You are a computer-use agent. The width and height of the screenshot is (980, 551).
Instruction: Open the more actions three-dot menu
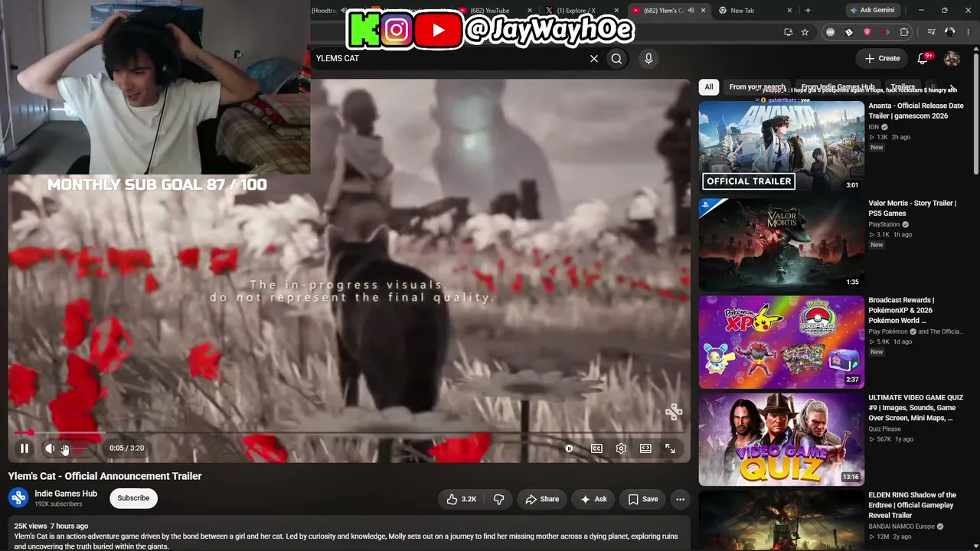point(680,499)
